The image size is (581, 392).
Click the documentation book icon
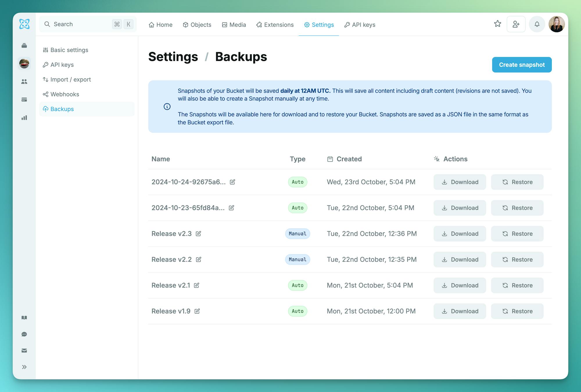click(24, 318)
